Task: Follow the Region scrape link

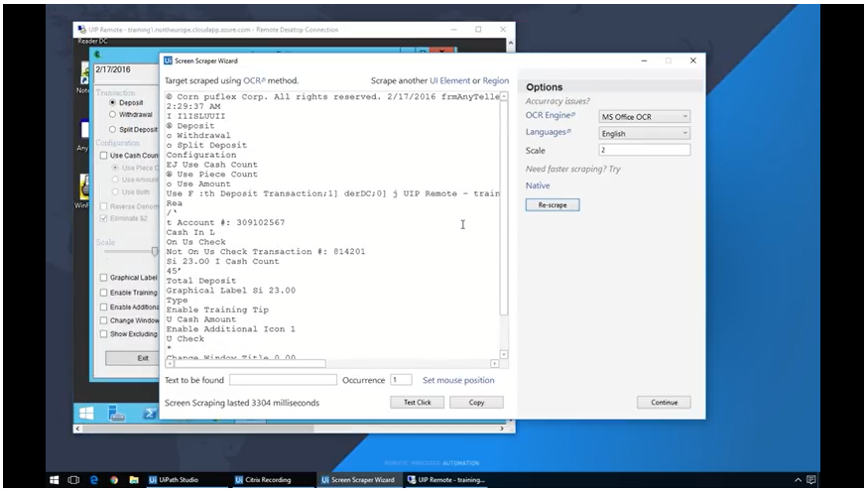Action: point(495,80)
